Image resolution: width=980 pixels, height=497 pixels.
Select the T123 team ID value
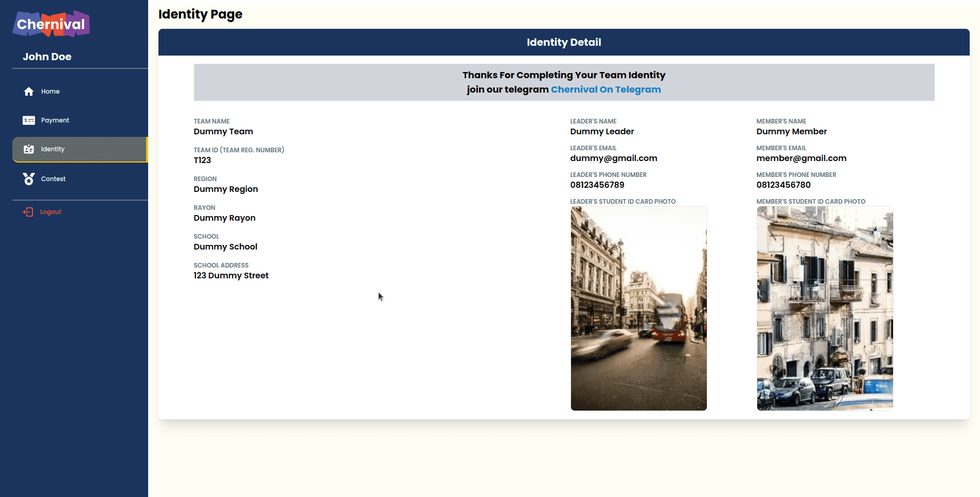[202, 161]
